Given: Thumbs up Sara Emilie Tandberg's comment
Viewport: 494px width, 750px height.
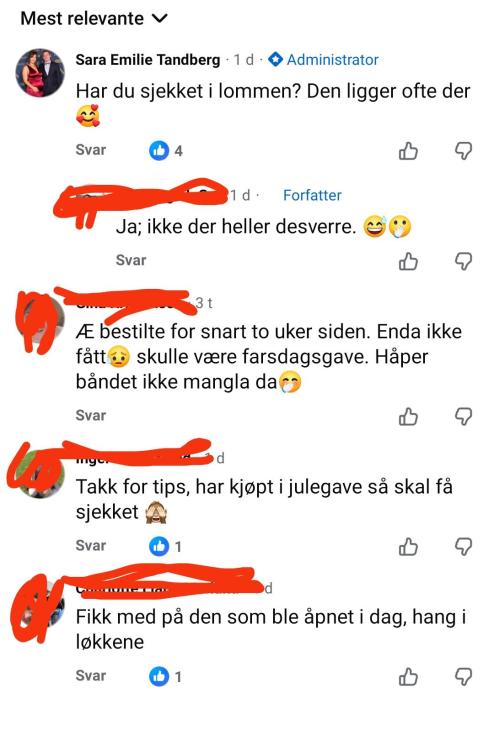Looking at the screenshot, I should point(408,151).
